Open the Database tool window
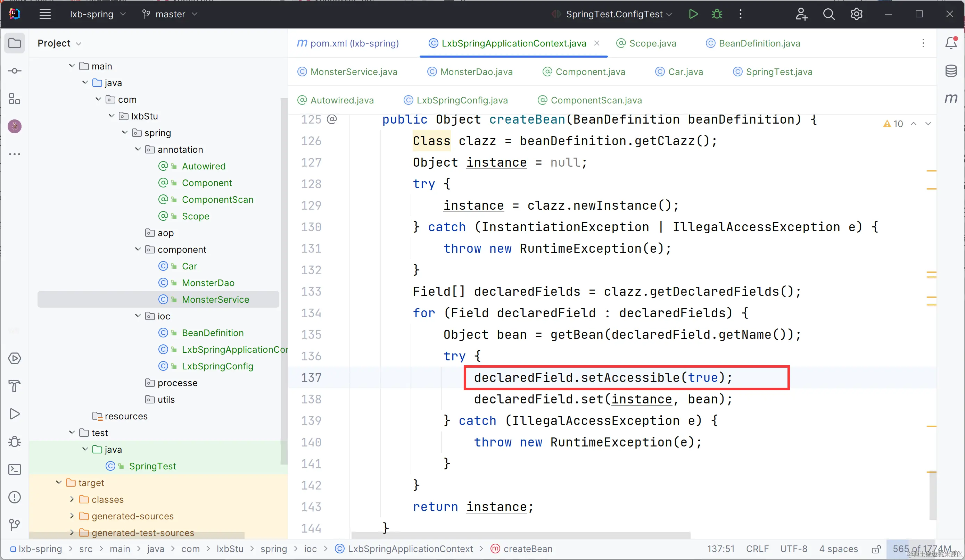 pos(951,71)
